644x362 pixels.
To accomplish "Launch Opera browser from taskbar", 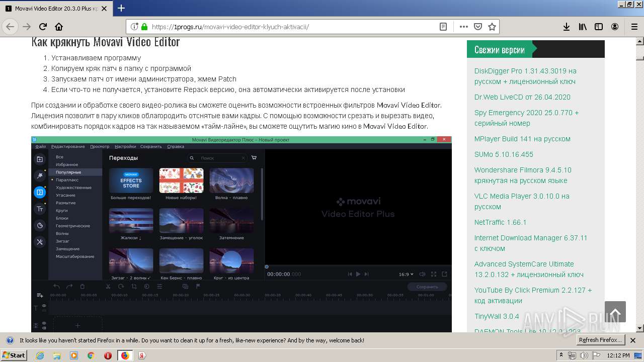I will coord(108,355).
